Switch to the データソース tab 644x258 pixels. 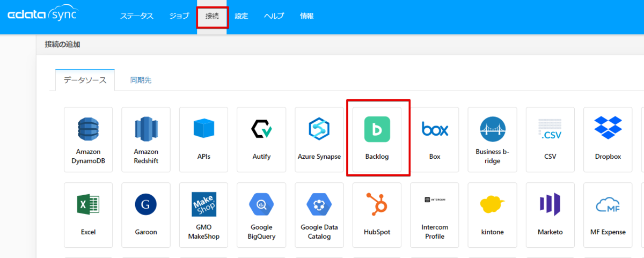[x=85, y=80]
